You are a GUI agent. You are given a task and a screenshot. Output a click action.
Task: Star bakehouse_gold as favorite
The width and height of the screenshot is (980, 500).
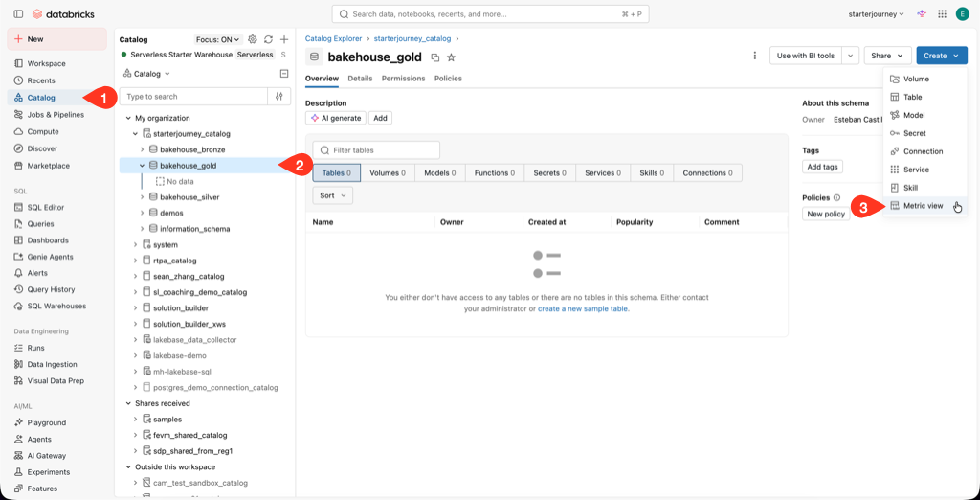[452, 57]
